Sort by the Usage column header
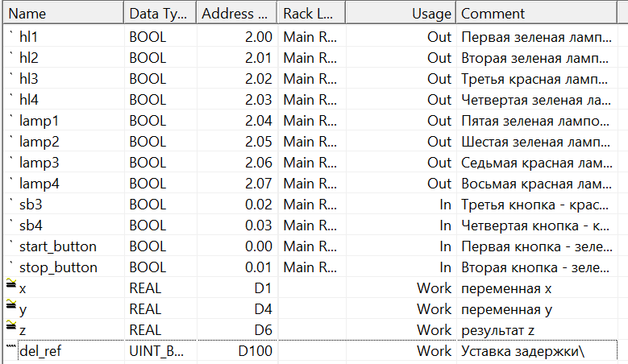Image resolution: width=628 pixels, height=364 pixels. 401,14
